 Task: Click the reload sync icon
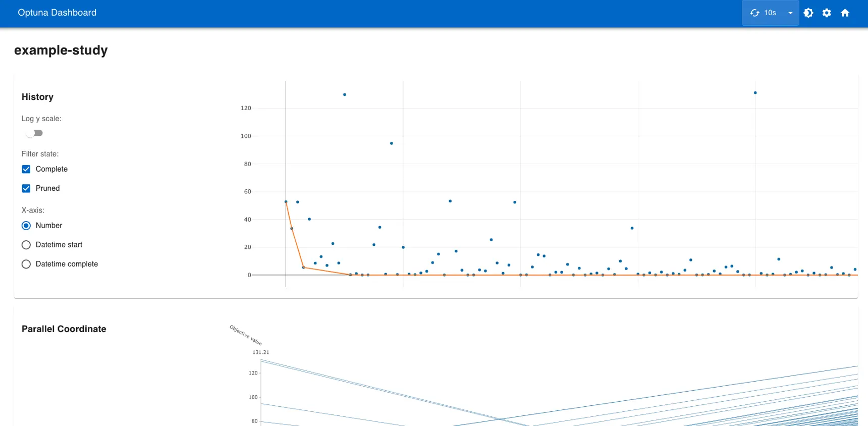click(x=754, y=13)
